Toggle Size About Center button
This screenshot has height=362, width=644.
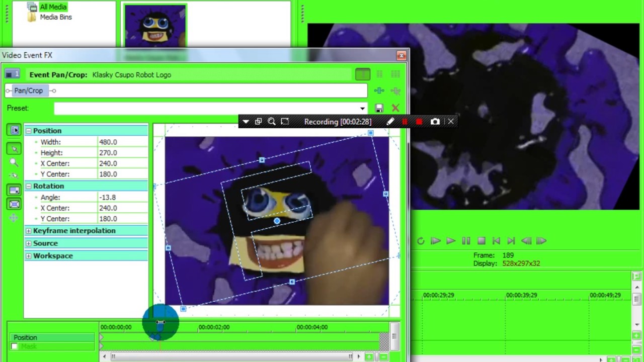coord(14,204)
